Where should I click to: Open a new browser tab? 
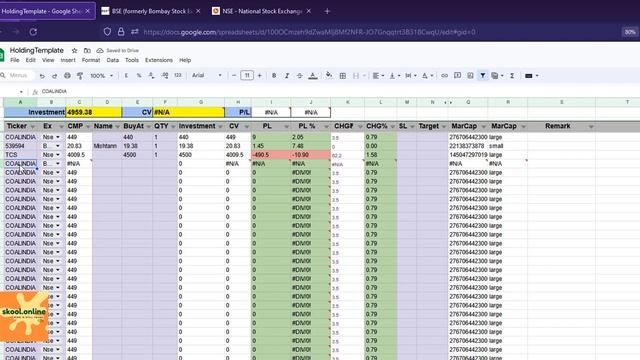[327, 11]
